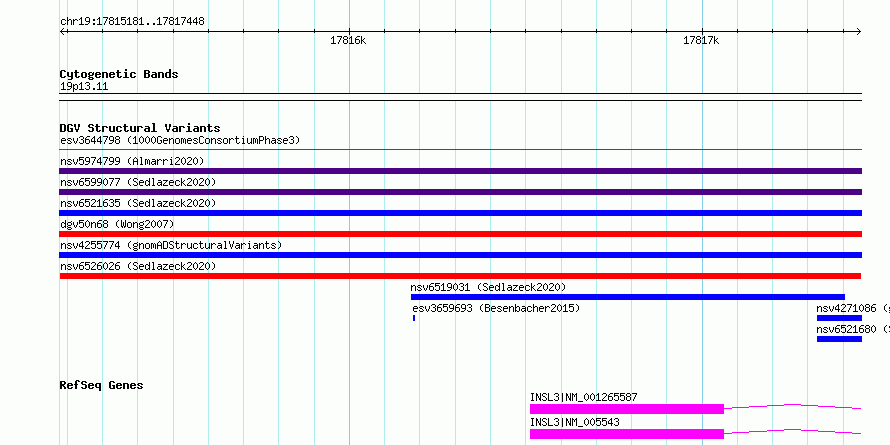890x445 pixels.
Task: Click the thin red esv3644798 variant line
Action: click(461, 150)
